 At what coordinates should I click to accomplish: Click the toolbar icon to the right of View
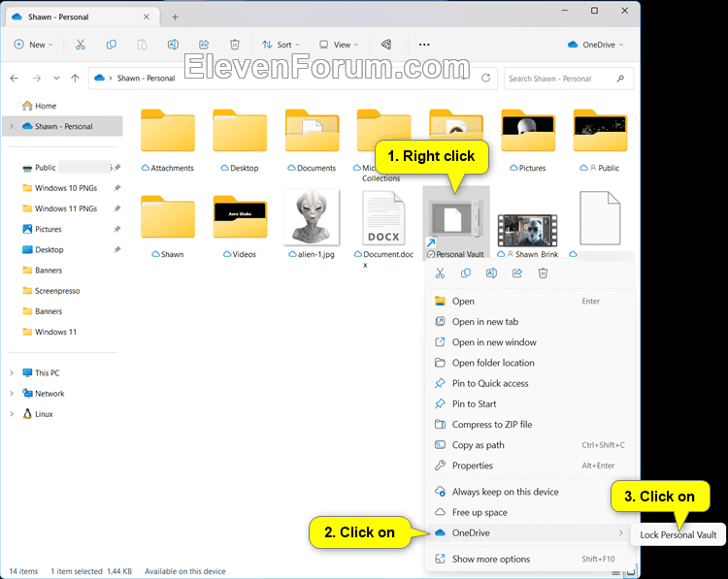[386, 45]
